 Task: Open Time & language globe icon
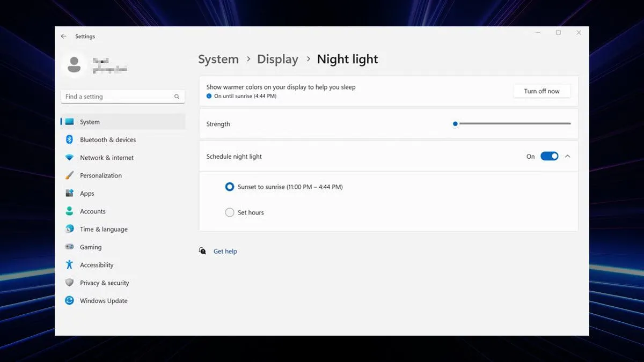[x=69, y=229]
